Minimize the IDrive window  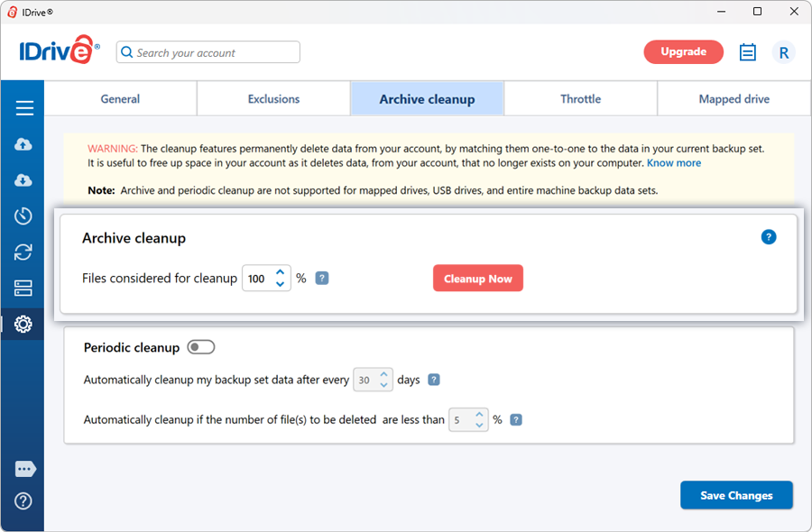point(721,12)
